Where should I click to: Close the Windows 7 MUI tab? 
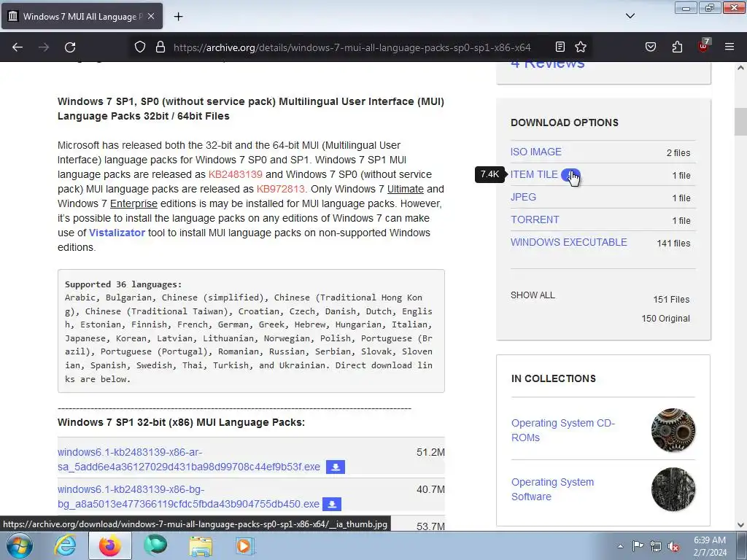coord(151,16)
